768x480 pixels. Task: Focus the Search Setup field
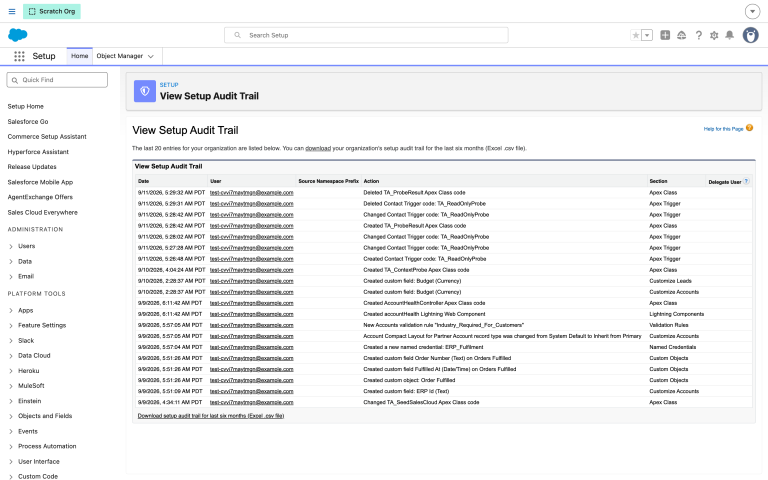point(366,35)
